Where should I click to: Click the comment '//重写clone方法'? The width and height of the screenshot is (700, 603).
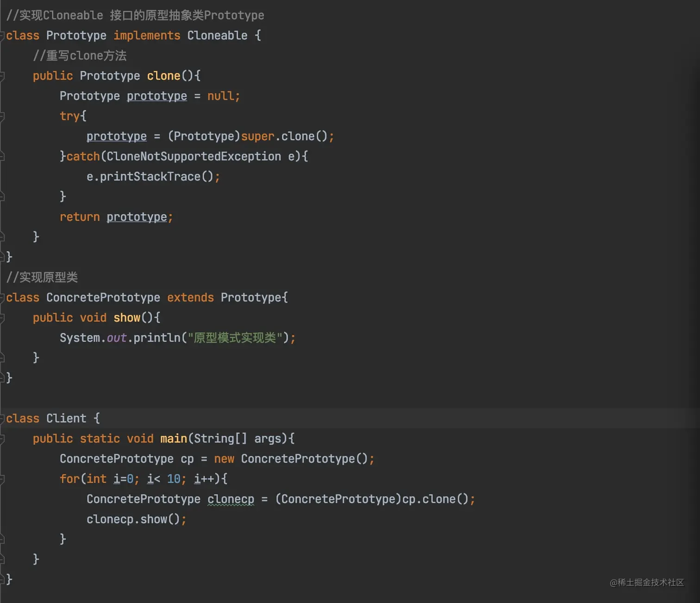pyautogui.click(x=80, y=56)
